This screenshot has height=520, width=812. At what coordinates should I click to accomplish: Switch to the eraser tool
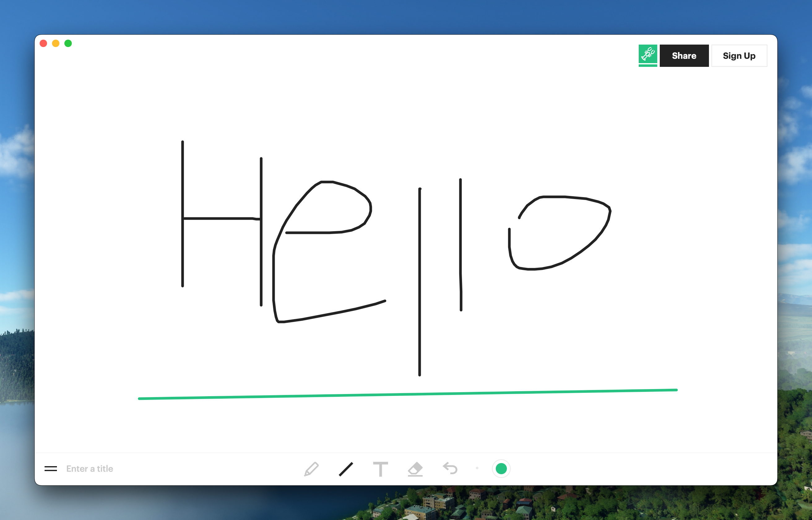(415, 469)
